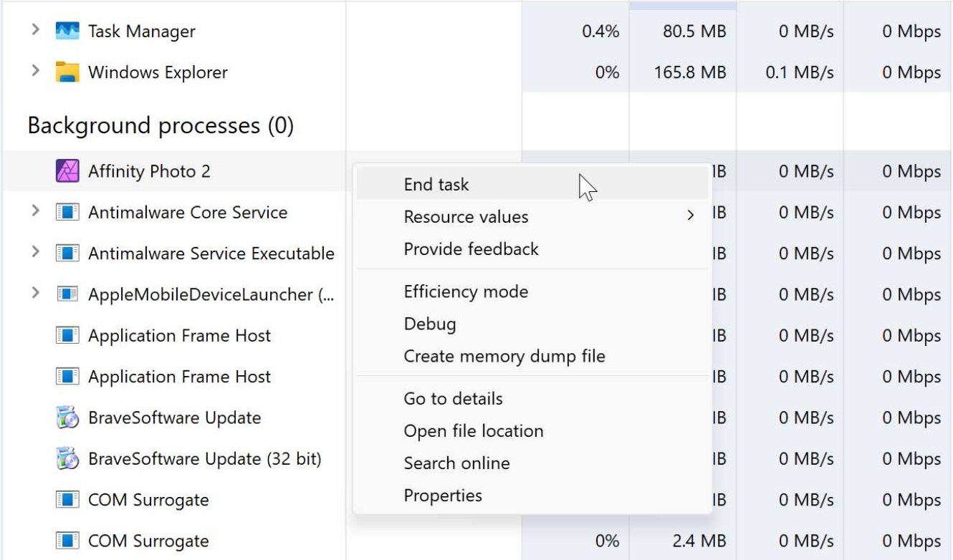Click the Antimalware Core Service icon
Image resolution: width=953 pixels, height=560 pixels.
click(x=67, y=213)
